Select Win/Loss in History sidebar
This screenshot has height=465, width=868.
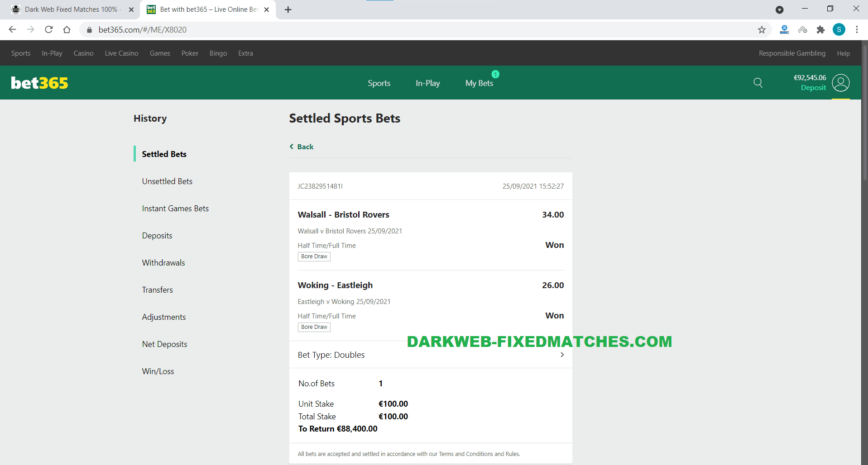tap(158, 371)
